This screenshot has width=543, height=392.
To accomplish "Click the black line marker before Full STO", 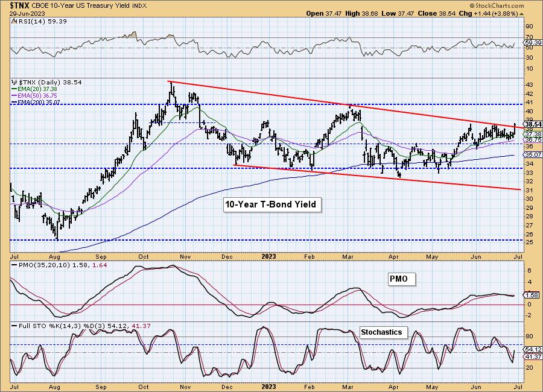I will [x=14, y=326].
